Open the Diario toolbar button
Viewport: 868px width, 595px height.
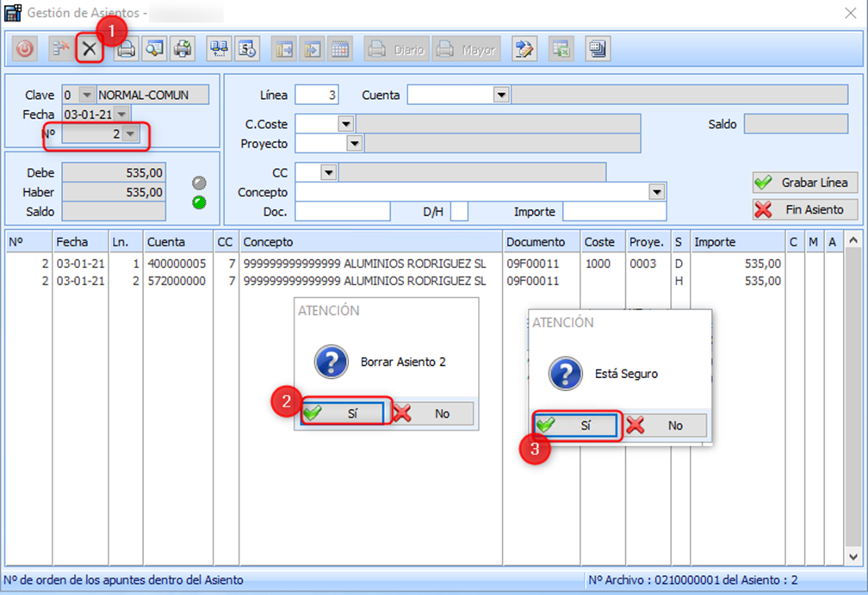[x=397, y=50]
